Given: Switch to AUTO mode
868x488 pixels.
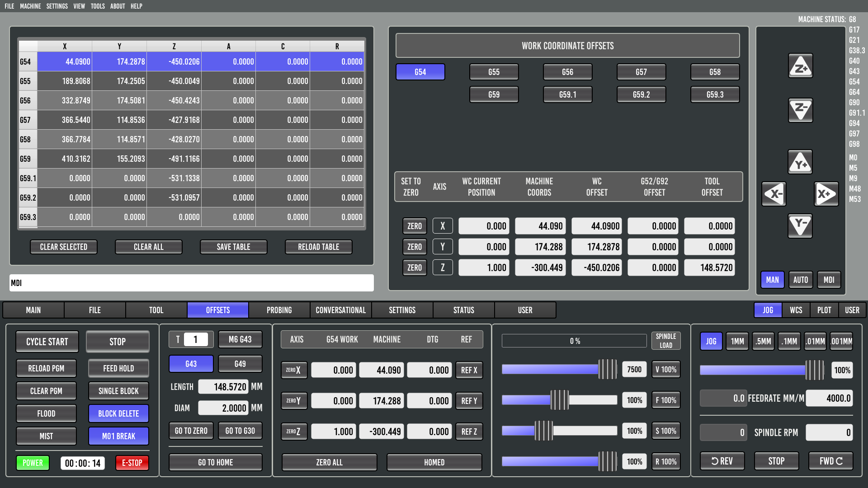Looking at the screenshot, I should pos(800,280).
